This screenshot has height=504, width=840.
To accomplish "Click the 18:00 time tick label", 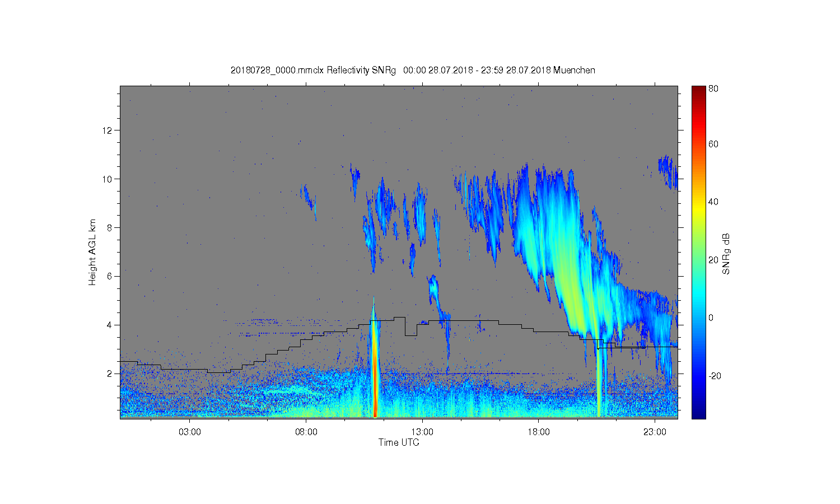I will point(539,432).
